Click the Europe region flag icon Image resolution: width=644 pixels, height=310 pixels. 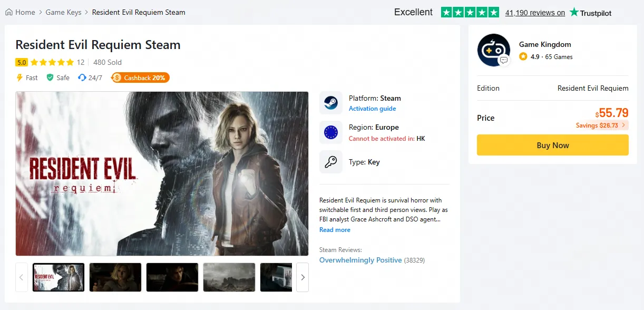point(331,132)
